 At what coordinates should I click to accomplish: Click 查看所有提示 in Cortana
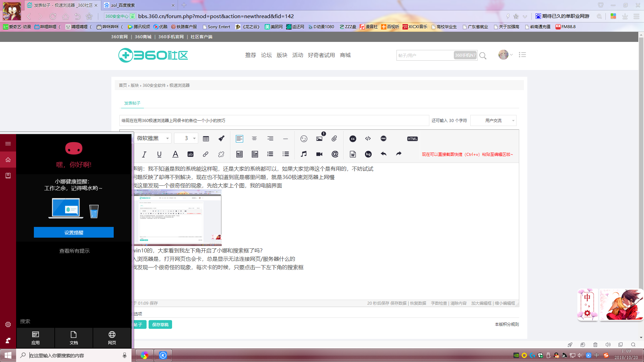click(x=74, y=251)
